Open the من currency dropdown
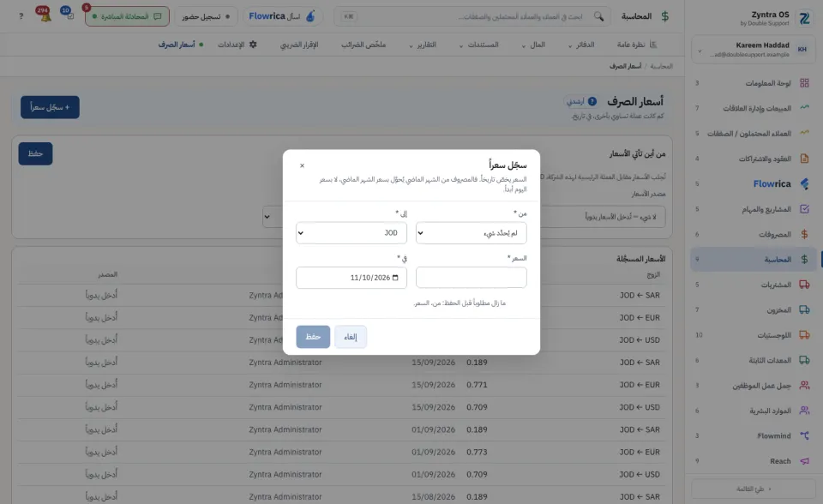This screenshot has height=504, width=823. tap(471, 233)
